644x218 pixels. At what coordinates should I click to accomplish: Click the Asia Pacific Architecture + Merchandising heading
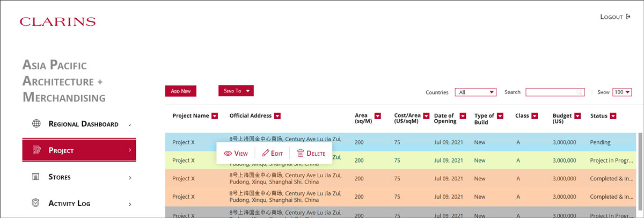pos(64,81)
